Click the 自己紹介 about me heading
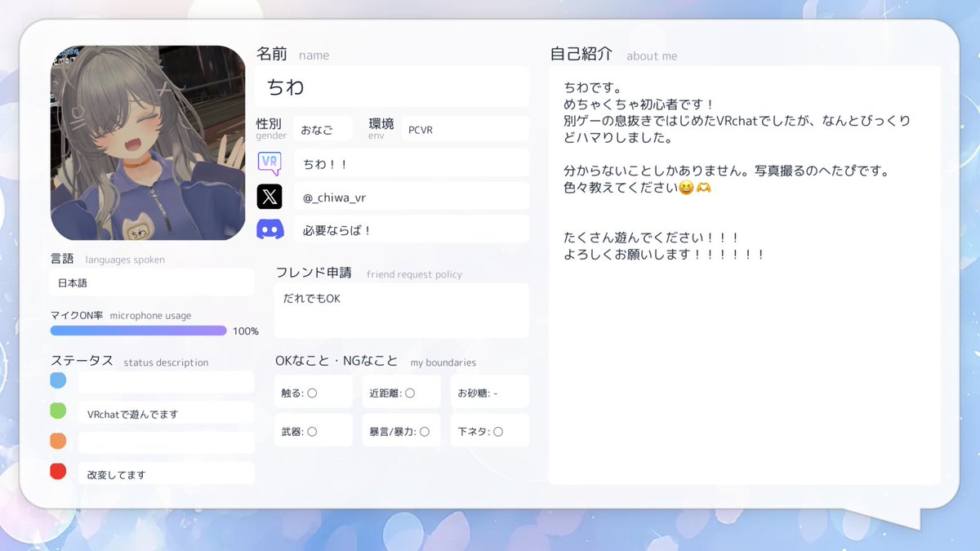The height and width of the screenshot is (551, 980). (x=613, y=54)
